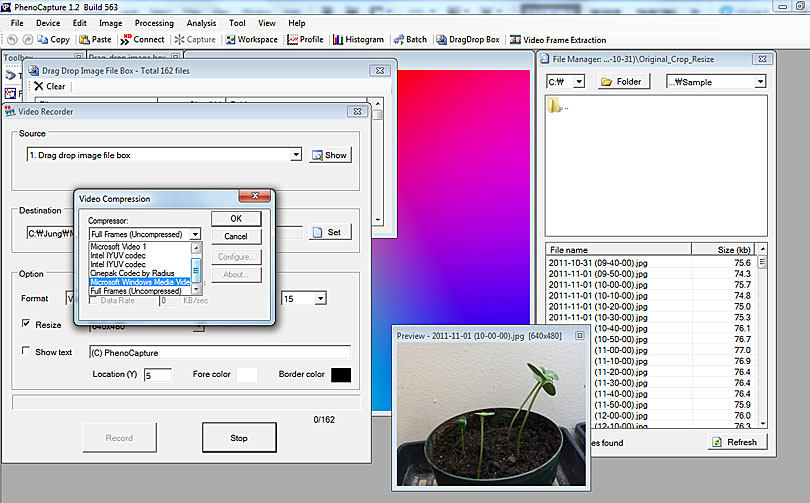810x503 pixels.
Task: Pick the black Border color swatch
Action: [340, 375]
